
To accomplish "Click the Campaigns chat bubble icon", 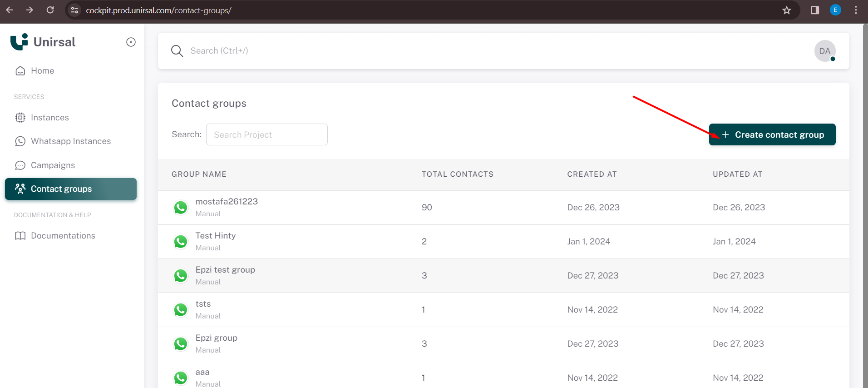I will point(20,165).
